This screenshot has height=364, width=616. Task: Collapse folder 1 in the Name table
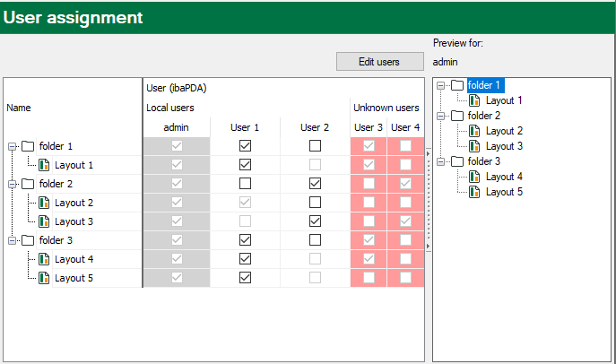pos(12,146)
